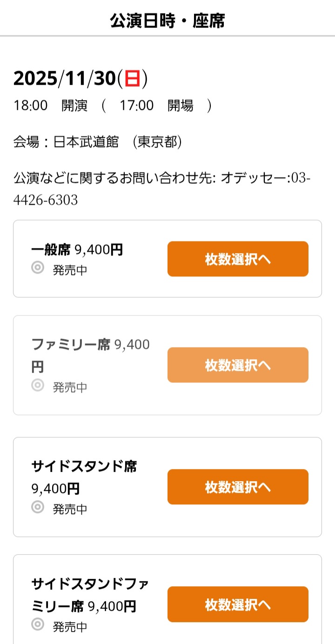Click the on-sale status icon under 一般席

[x=38, y=268]
